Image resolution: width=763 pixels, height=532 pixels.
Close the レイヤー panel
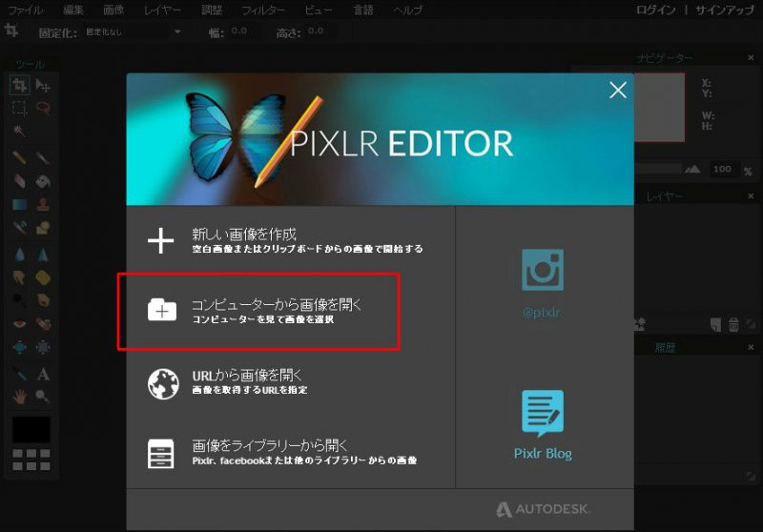coord(751,196)
